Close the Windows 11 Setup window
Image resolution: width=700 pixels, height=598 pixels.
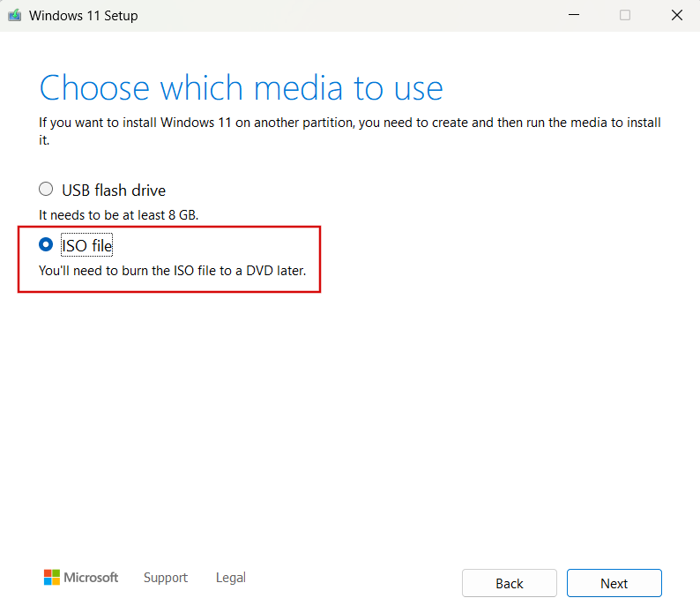click(x=677, y=15)
